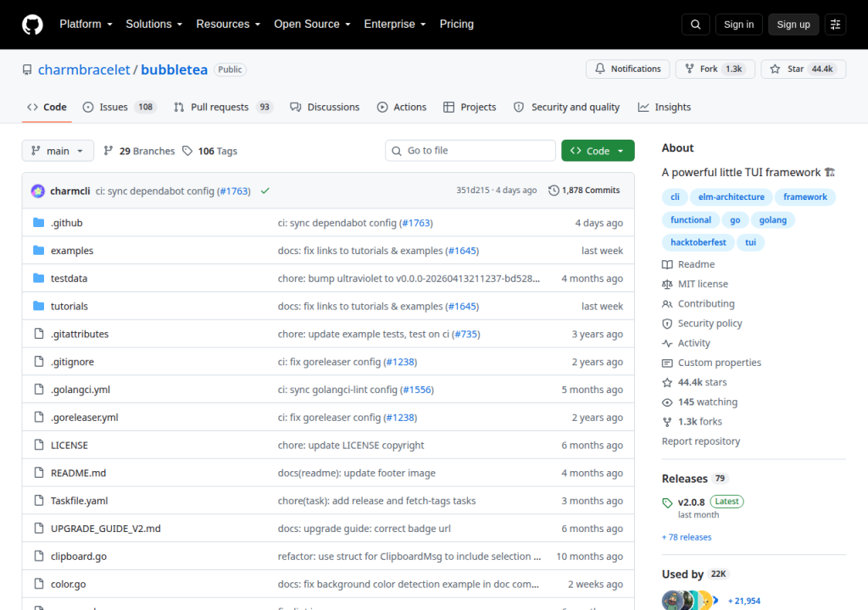Open the LICENSE file
Viewport: 868px width, 610px height.
pyautogui.click(x=70, y=445)
